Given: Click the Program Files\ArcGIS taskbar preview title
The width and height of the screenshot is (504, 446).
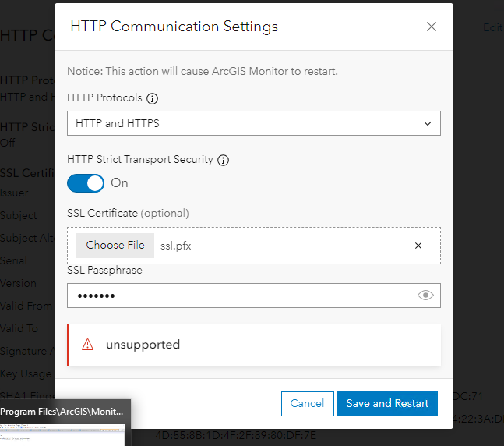Looking at the screenshot, I should click(62, 412).
